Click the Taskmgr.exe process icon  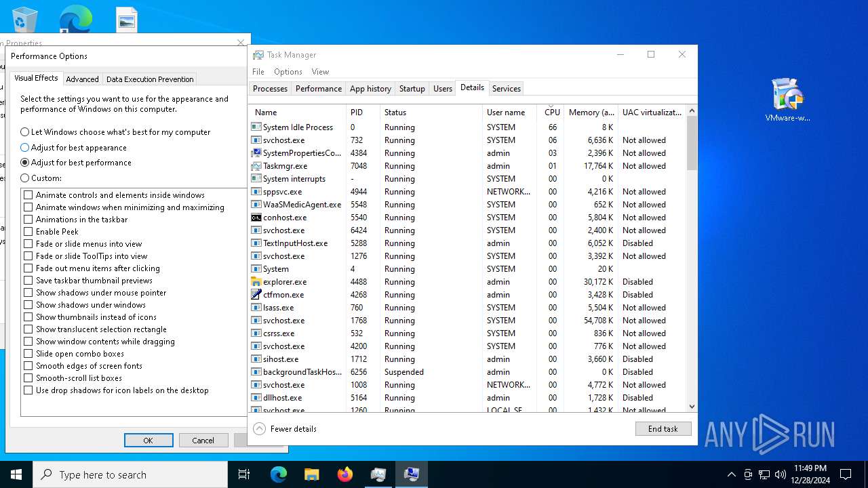coord(256,166)
